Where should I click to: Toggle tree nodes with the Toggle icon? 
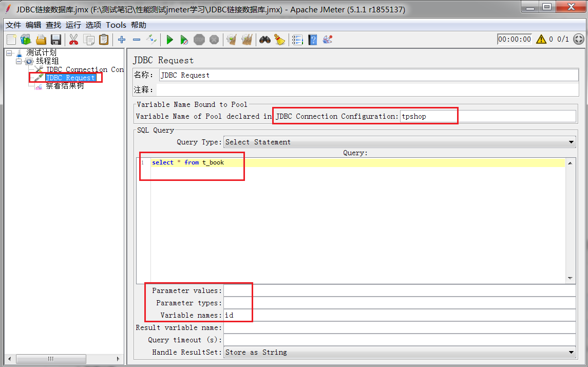pos(151,40)
